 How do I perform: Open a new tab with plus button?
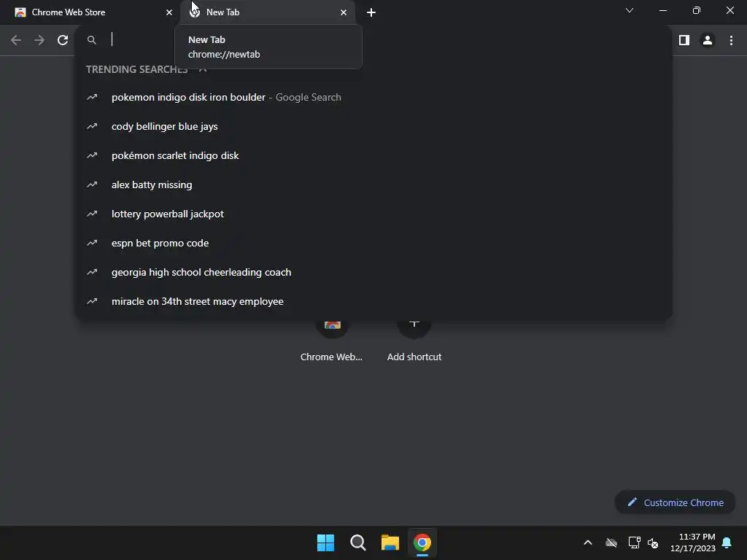coord(371,12)
